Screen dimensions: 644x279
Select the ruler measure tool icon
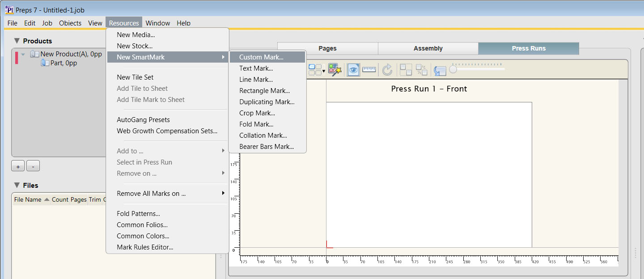coord(369,69)
